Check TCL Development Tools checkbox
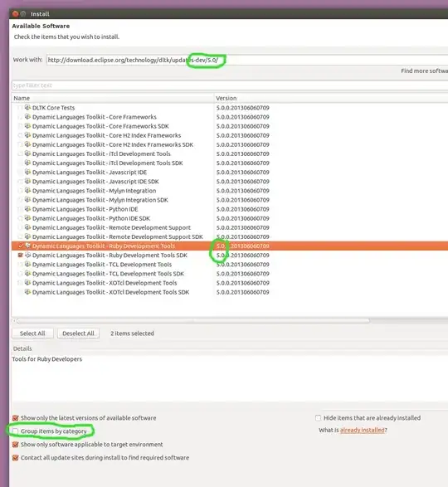The width and height of the screenshot is (448, 487). [x=21, y=265]
